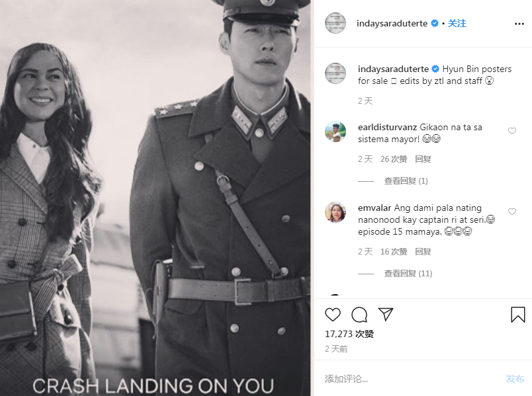Like the post with the heart icon
This screenshot has width=532, height=396.
(333, 315)
